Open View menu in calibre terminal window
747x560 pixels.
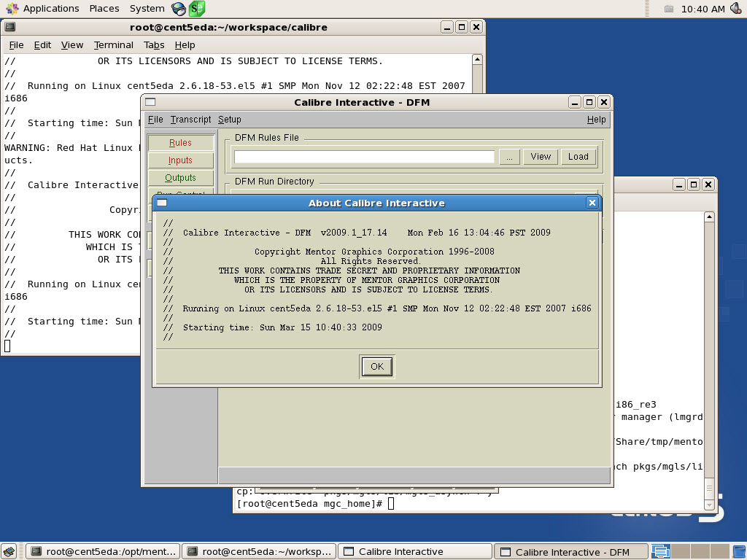pos(72,44)
